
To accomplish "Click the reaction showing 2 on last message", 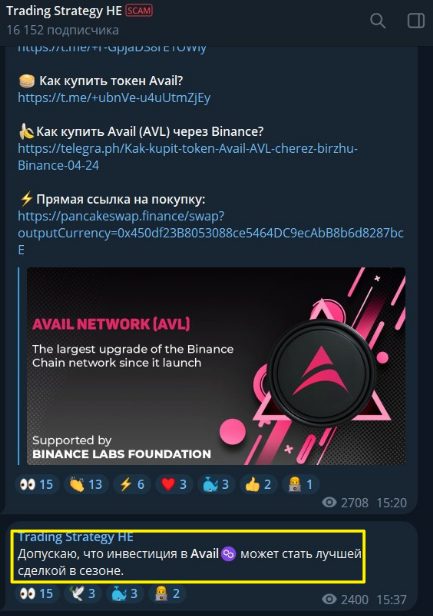I will (x=166, y=593).
